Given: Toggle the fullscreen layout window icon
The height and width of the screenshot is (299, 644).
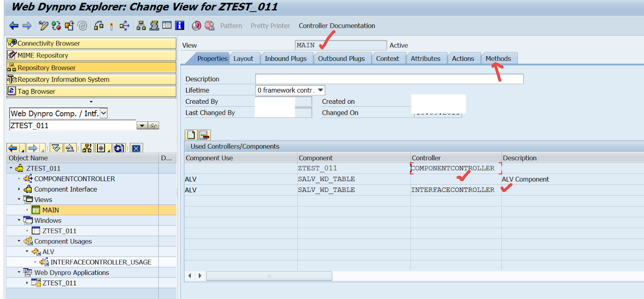Looking at the screenshot, I should (167, 26).
